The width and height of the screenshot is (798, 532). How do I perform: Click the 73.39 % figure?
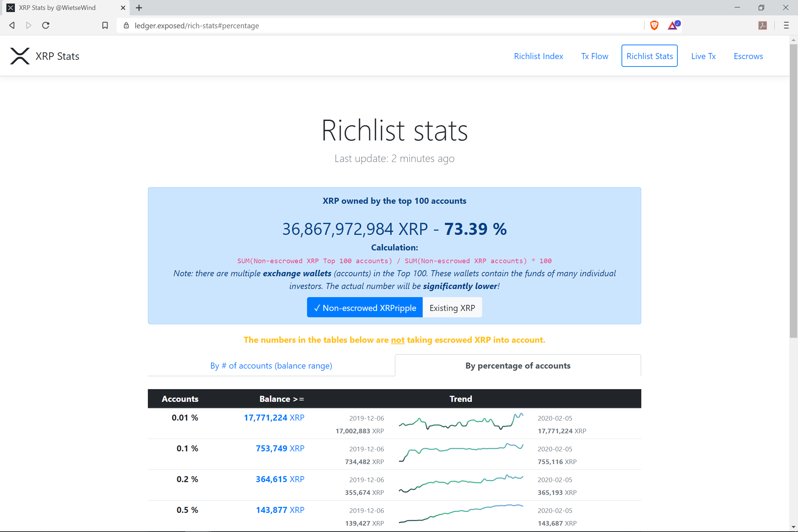[475, 229]
